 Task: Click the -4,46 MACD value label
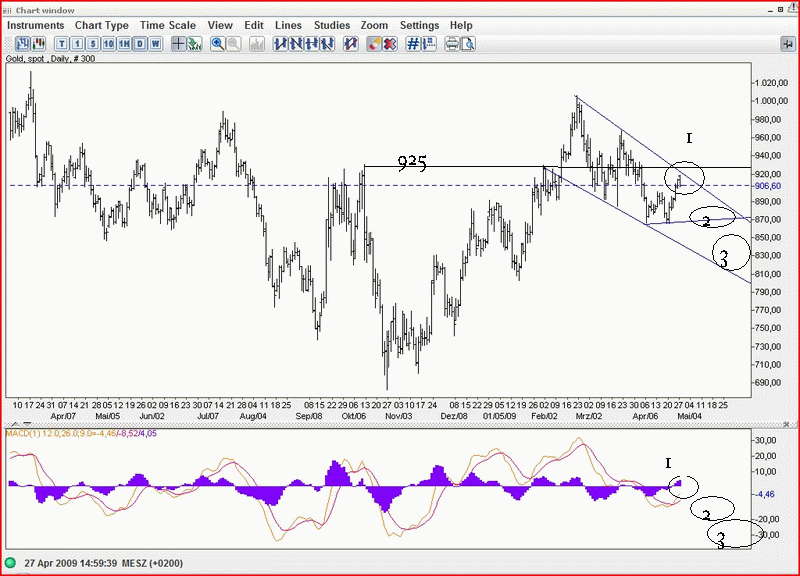[x=765, y=494]
